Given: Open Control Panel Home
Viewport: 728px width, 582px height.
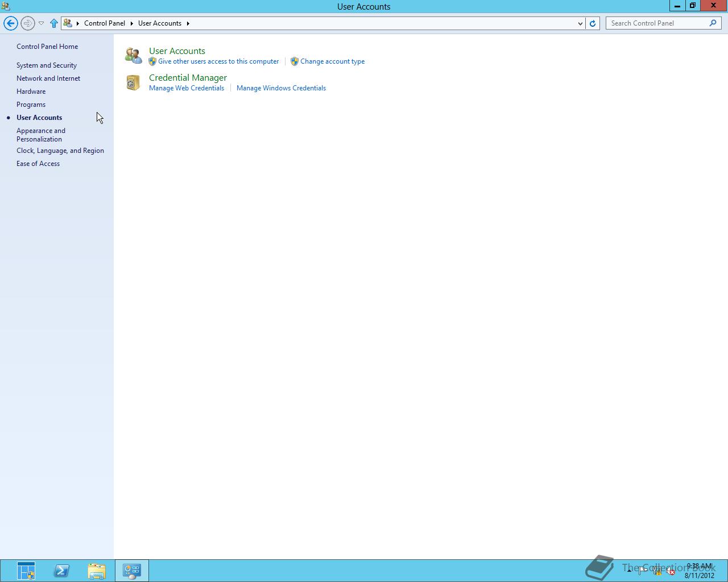Looking at the screenshot, I should click(x=47, y=47).
